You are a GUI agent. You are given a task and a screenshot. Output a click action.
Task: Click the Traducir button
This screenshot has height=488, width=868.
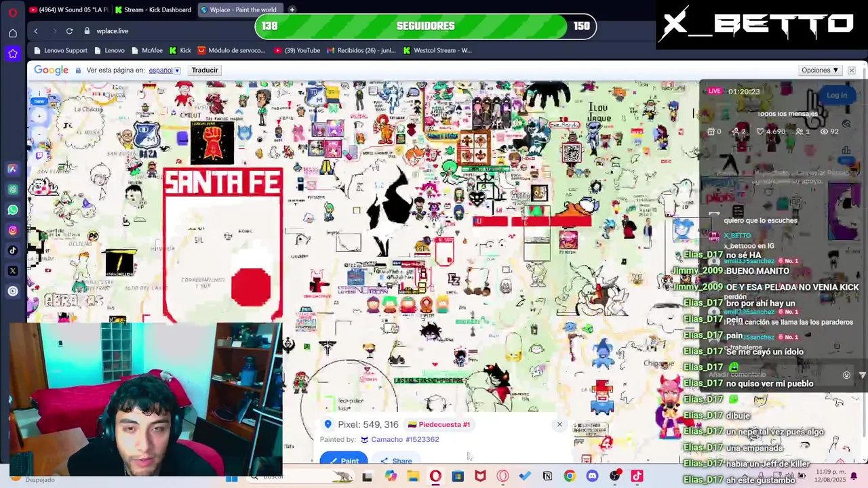pyautogui.click(x=204, y=70)
